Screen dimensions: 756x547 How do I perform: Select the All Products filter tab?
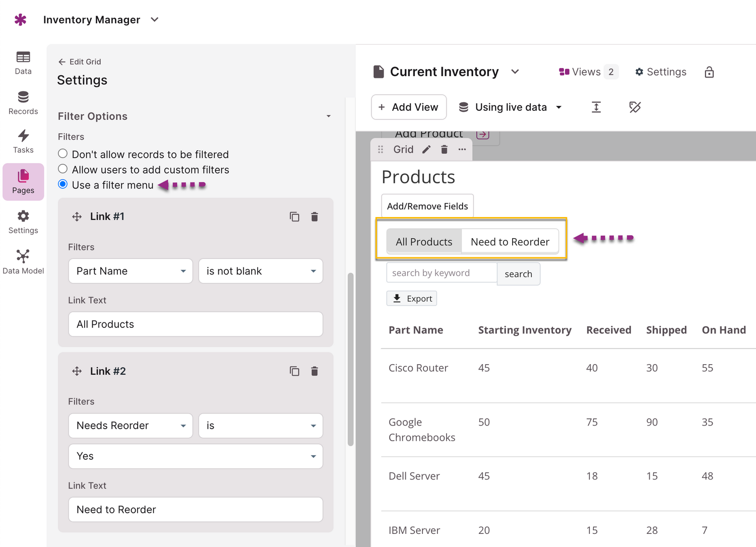(424, 242)
